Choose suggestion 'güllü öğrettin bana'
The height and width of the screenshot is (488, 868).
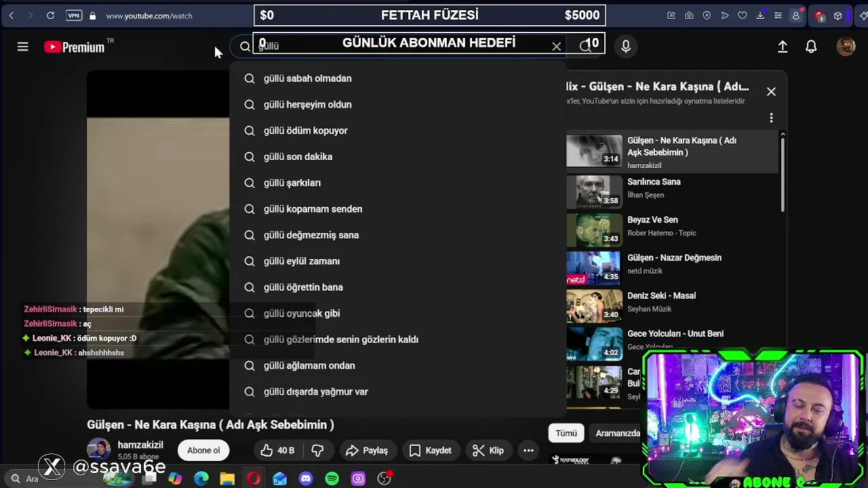[x=397, y=287]
